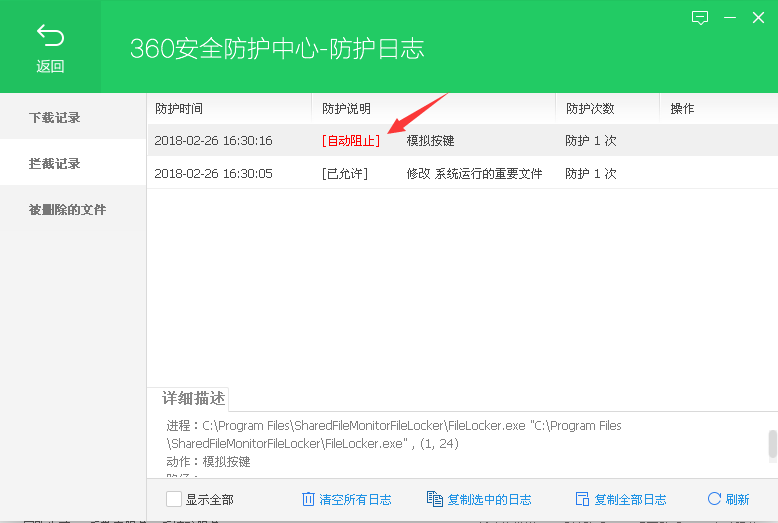Switch to 下载记录 tab
778x523 pixels.
coord(73,118)
